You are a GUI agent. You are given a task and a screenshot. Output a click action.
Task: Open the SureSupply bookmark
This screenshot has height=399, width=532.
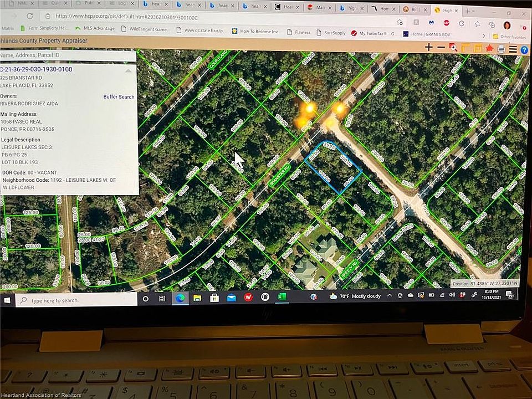[x=331, y=33]
